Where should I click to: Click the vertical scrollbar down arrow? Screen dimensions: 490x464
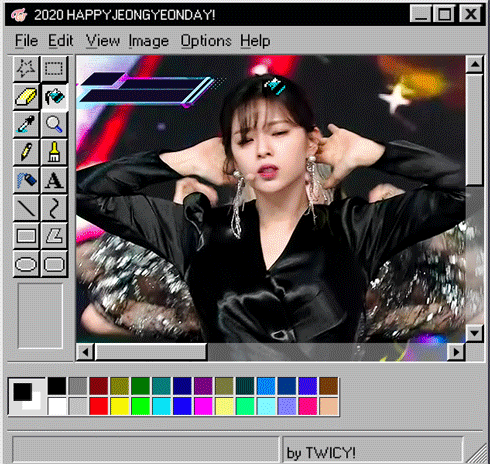click(x=475, y=333)
